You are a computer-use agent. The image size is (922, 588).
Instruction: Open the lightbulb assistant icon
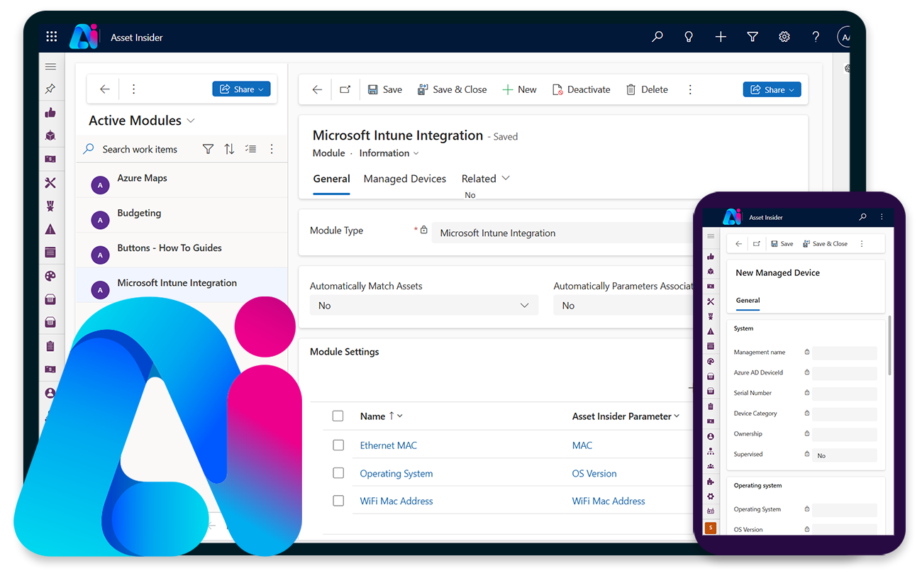(x=689, y=37)
